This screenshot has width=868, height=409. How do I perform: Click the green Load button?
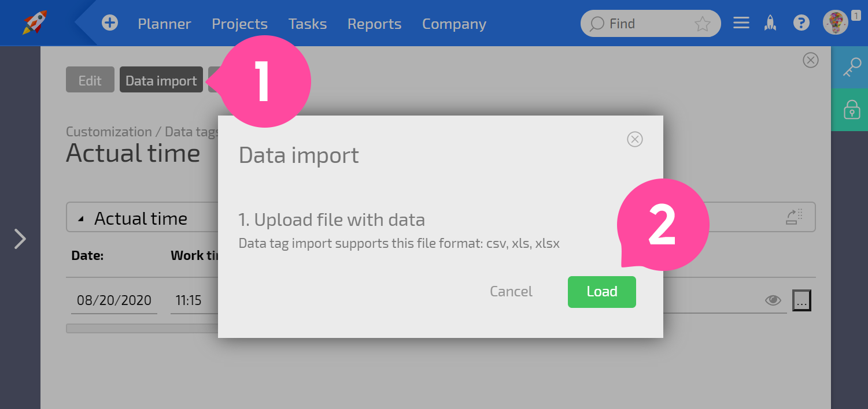pos(602,292)
